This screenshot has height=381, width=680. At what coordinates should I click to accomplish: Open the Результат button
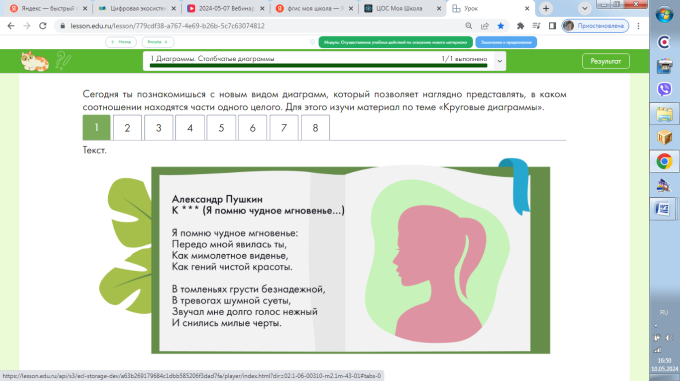point(606,61)
